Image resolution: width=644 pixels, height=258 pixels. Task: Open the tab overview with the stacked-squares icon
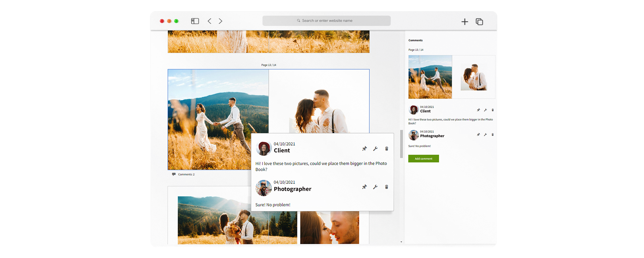coord(479,22)
